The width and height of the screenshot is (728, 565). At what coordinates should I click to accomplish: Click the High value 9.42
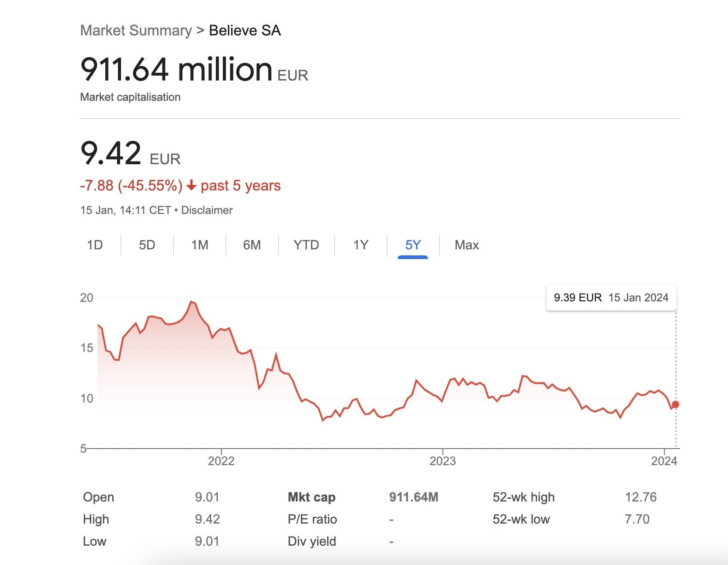pyautogui.click(x=207, y=519)
